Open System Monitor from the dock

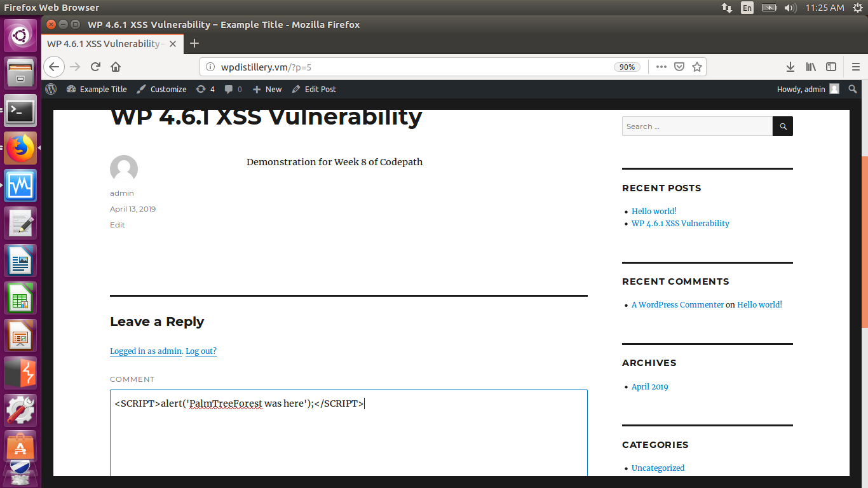[20, 186]
